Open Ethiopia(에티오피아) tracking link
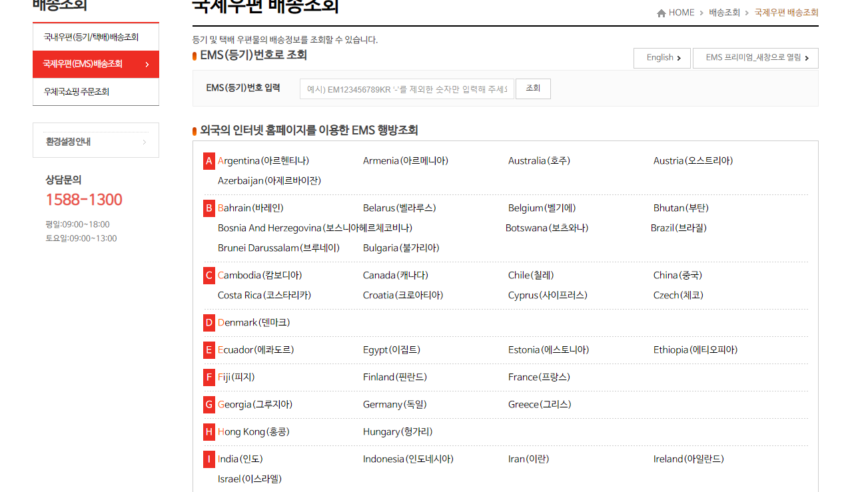Screen dimensions: 868x492 click(x=695, y=350)
